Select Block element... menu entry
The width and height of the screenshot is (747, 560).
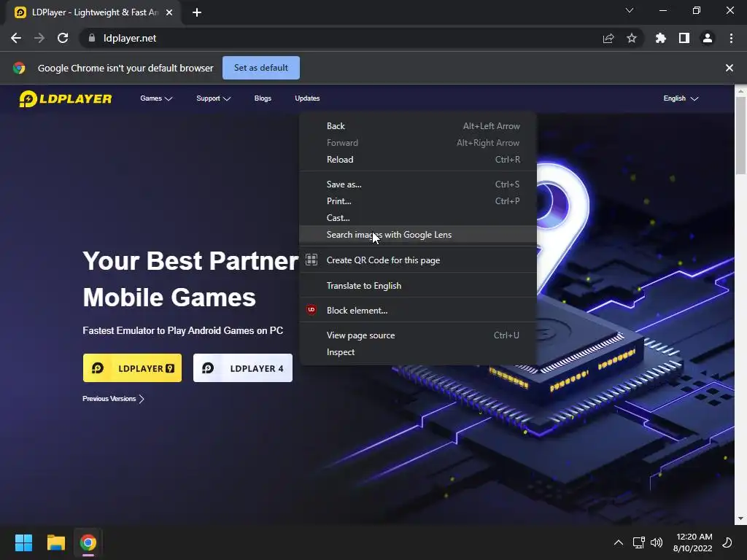(418, 310)
